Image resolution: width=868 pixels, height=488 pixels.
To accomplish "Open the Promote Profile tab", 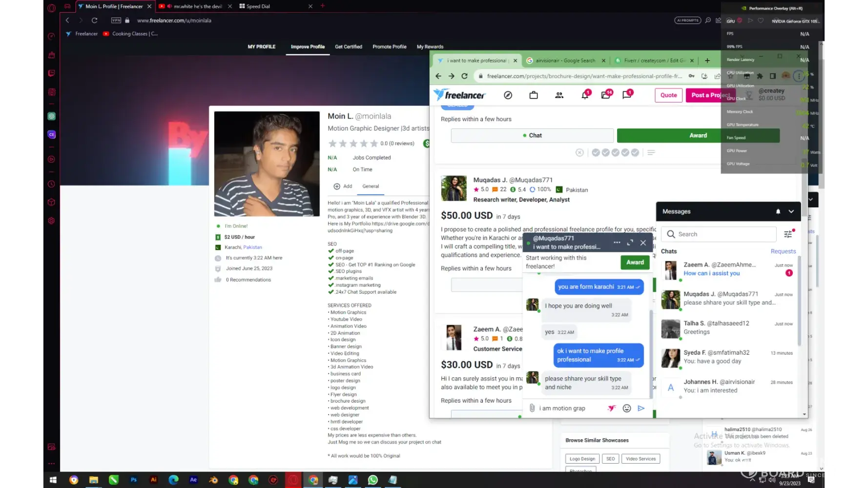I will click(x=390, y=47).
